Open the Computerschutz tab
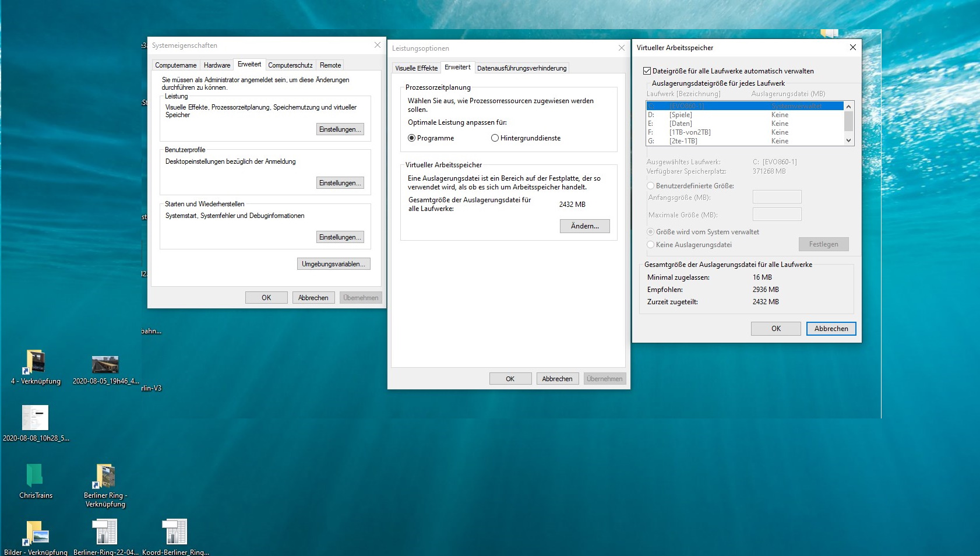 pos(290,65)
